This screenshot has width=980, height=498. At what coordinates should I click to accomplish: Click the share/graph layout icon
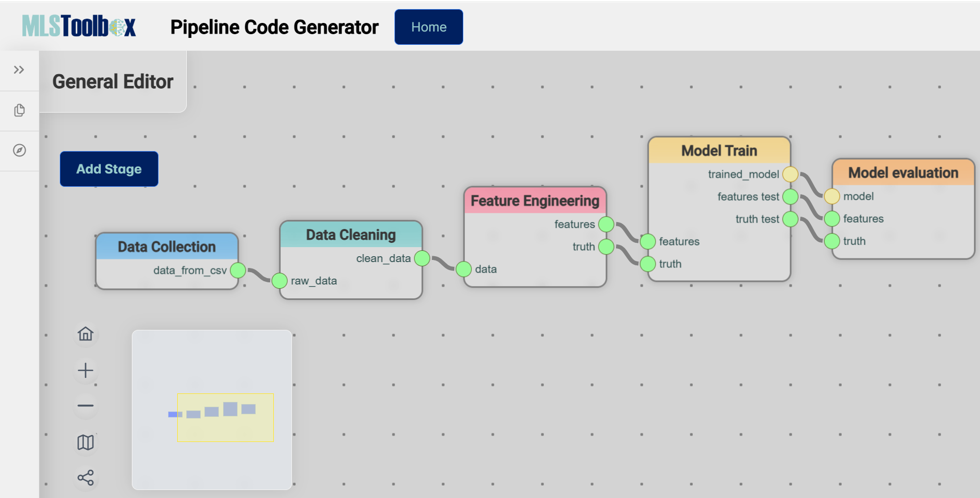pyautogui.click(x=85, y=477)
